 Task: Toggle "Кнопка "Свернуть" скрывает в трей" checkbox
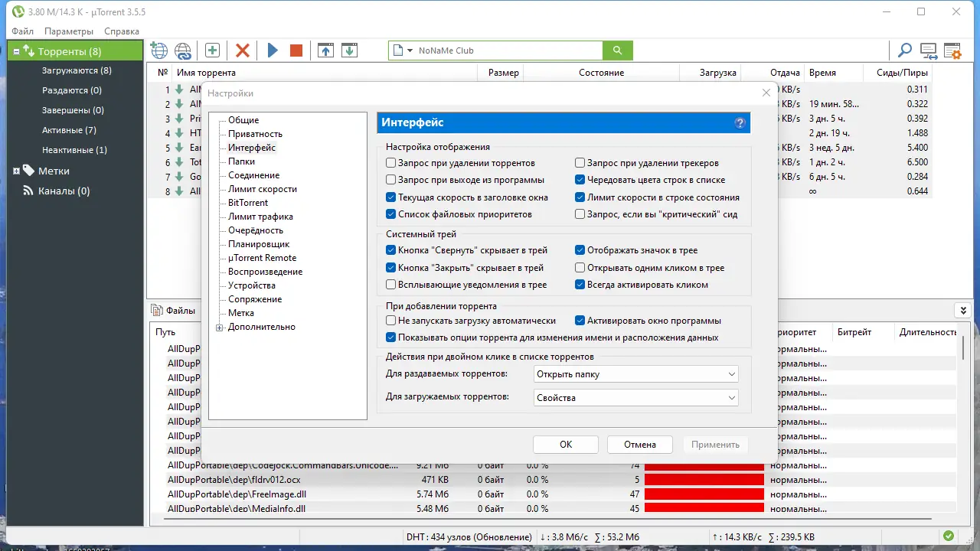click(x=391, y=250)
